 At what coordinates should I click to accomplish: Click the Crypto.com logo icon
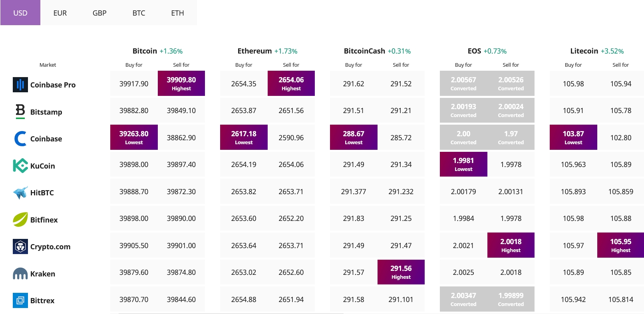coord(20,246)
